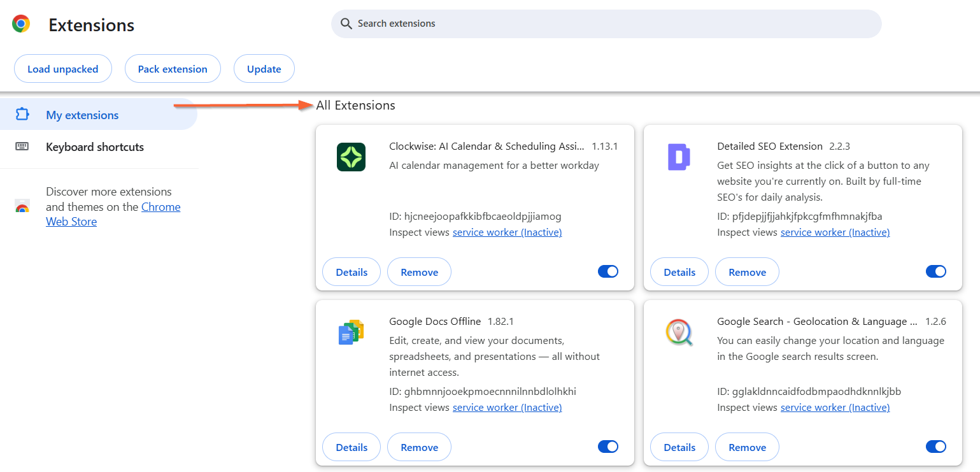Viewport: 980px width, 472px height.
Task: Click the Google Docs Offline name
Action: [x=435, y=321]
